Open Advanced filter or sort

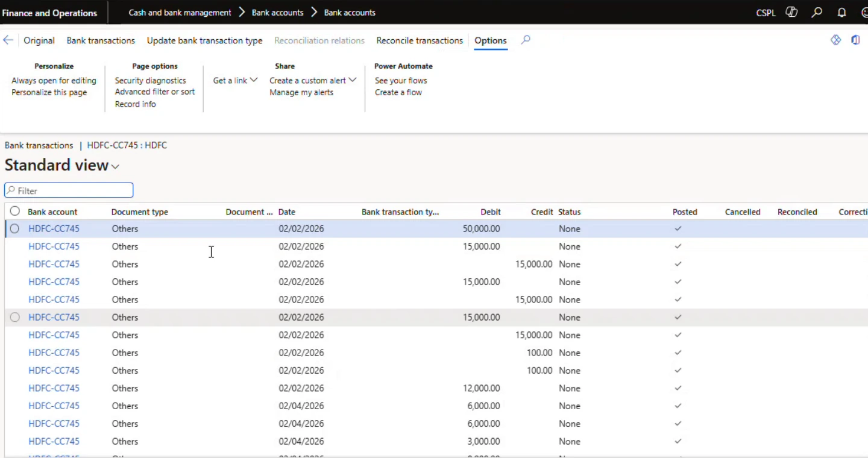pos(155,92)
